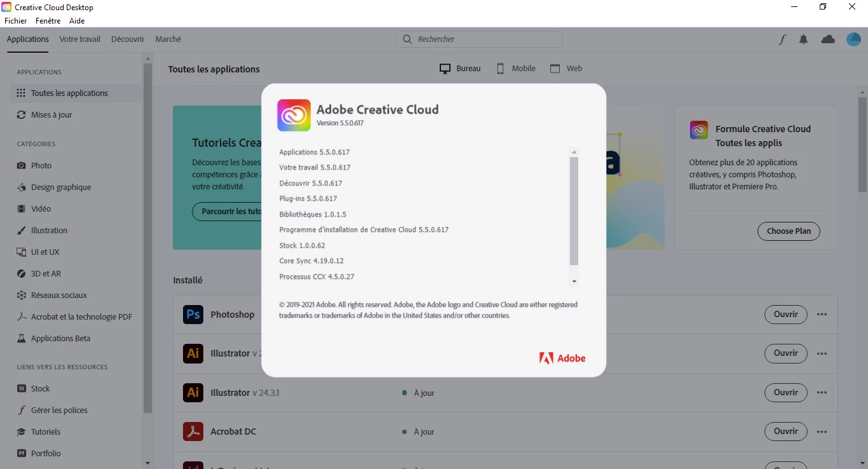The image size is (868, 469).
Task: Click the Acrobat DC app icon
Action: [193, 432]
